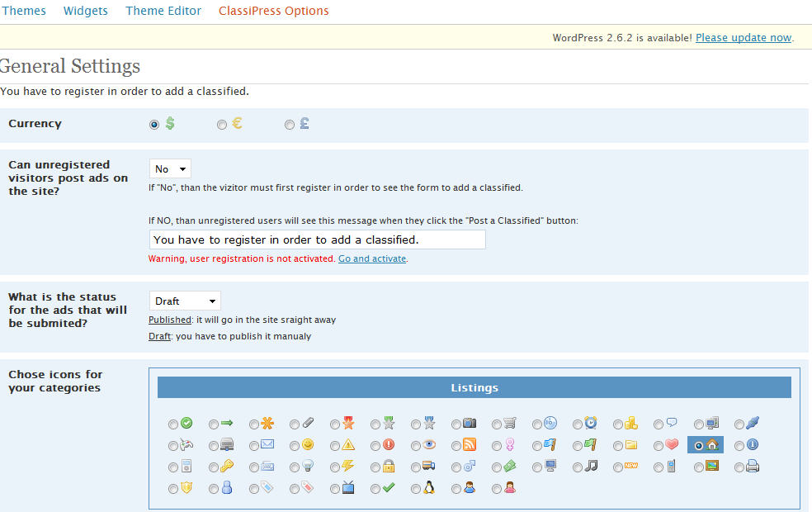The width and height of the screenshot is (812, 512).
Task: Focus the registration message text field
Action: pos(318,239)
